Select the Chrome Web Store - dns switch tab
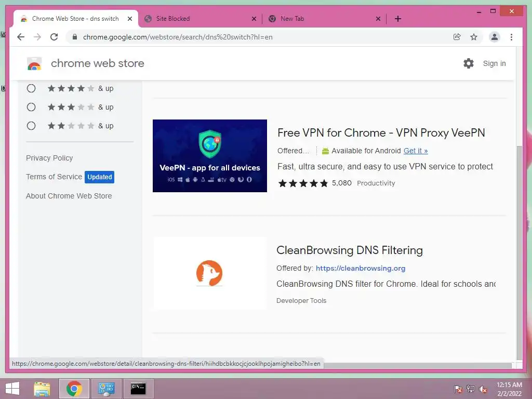The width and height of the screenshot is (532, 399). (x=75, y=19)
